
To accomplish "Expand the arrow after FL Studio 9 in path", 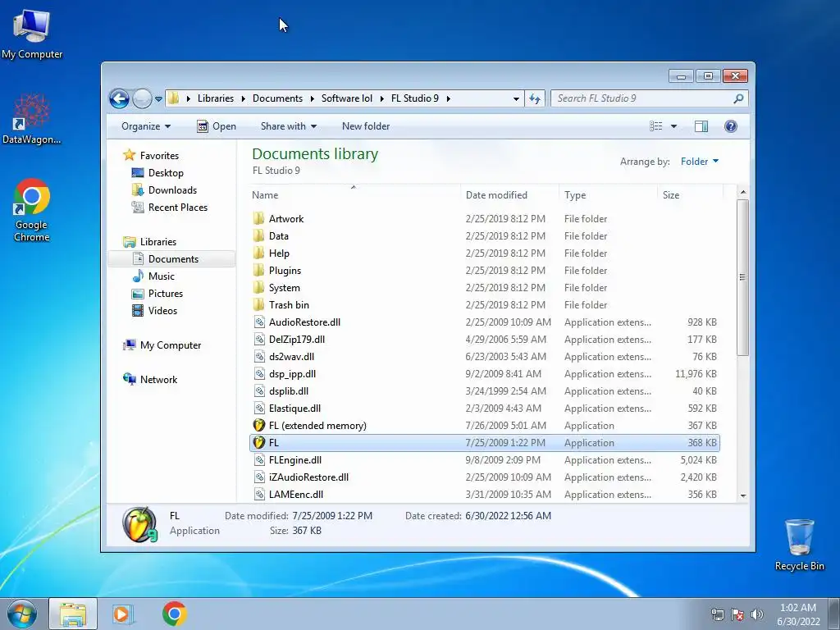I will pos(448,98).
